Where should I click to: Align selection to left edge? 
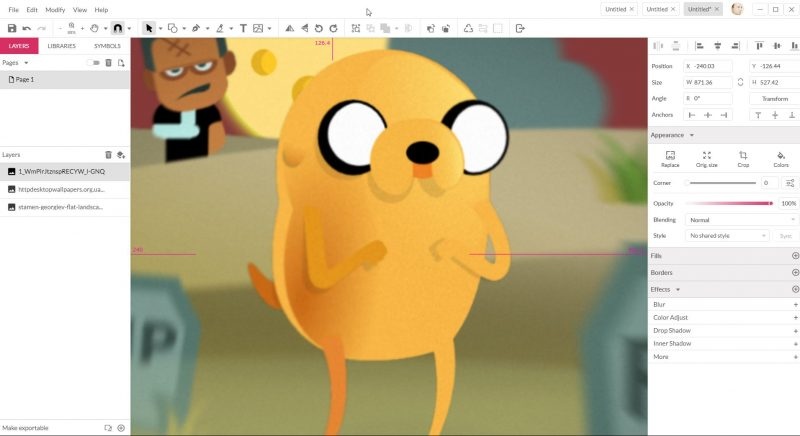coord(699,46)
